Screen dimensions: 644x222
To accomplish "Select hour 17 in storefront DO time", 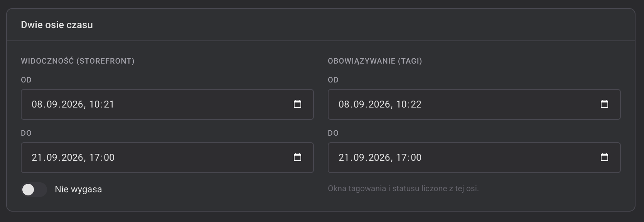I will pos(94,157).
